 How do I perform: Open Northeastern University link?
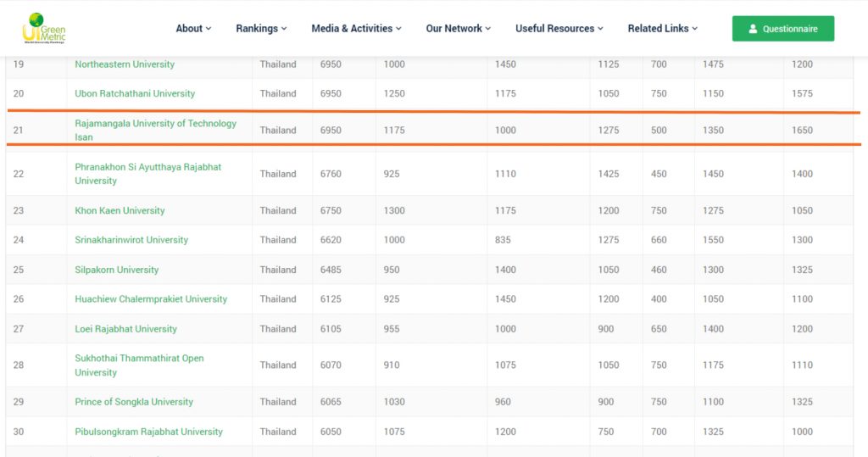click(x=125, y=64)
